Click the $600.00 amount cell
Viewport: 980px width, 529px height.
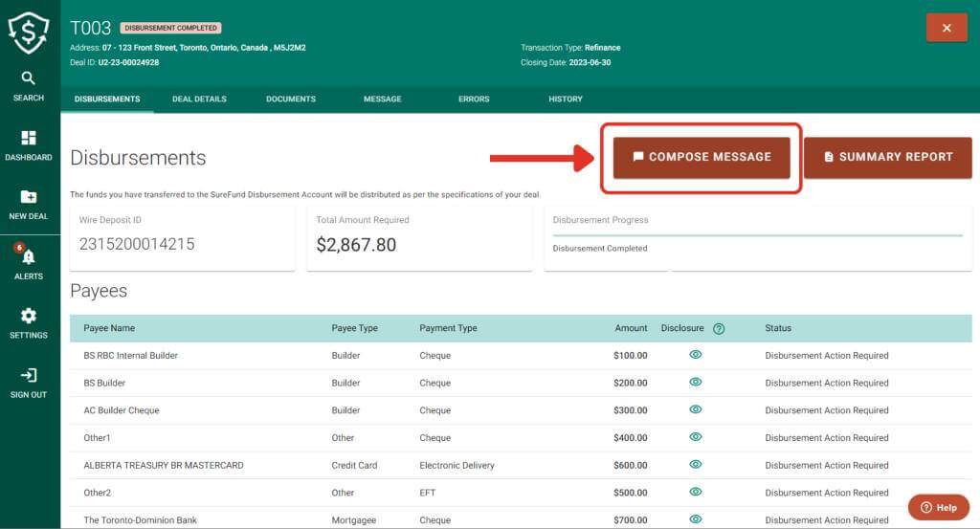[630, 465]
